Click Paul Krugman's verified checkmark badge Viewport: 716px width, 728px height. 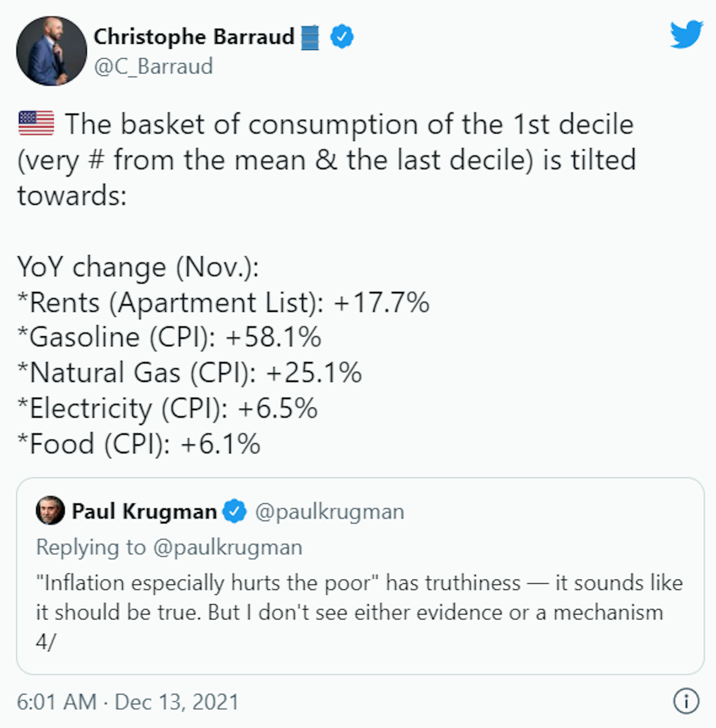coord(234,511)
